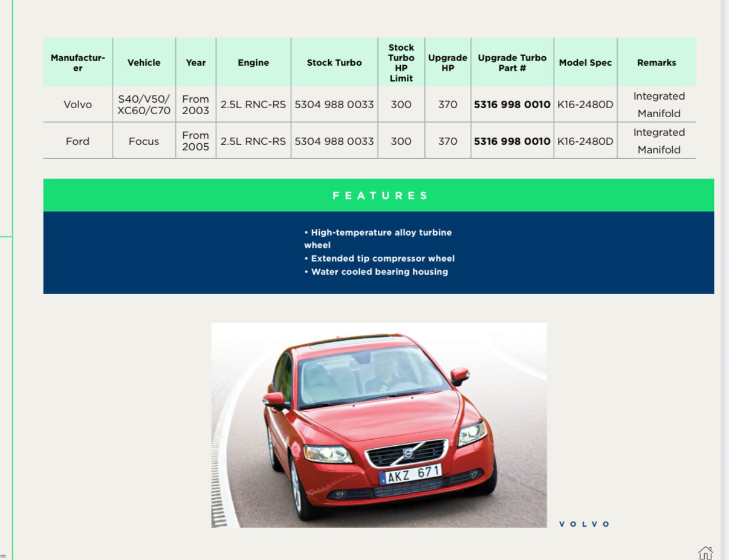Click the Remarks column header
The width and height of the screenshot is (729, 560).
[656, 62]
